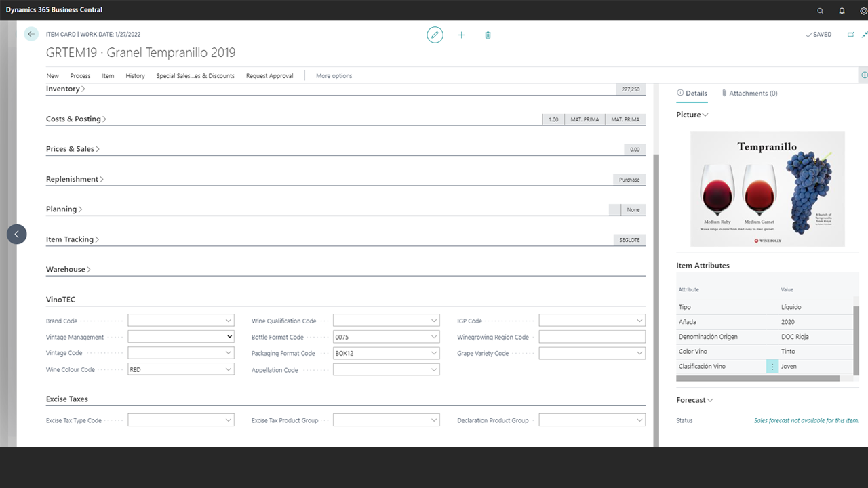Click the Winegrowing Region Code field

(592, 337)
